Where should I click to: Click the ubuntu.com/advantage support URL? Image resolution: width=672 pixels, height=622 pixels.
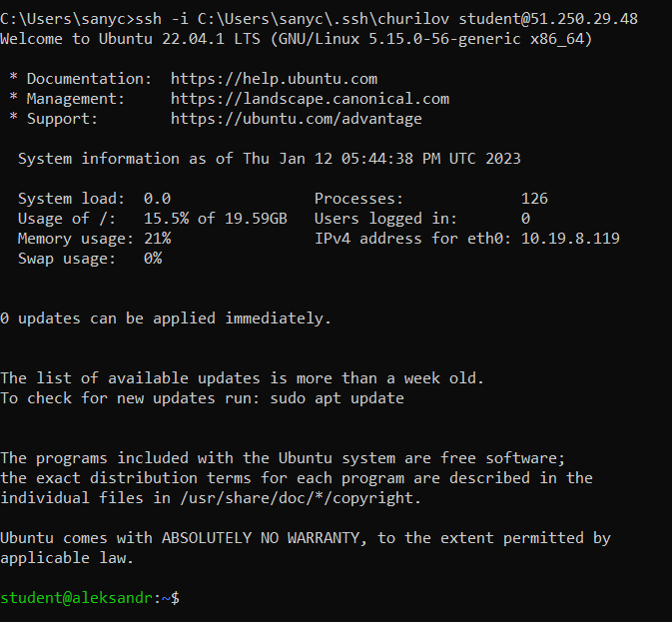[297, 119]
